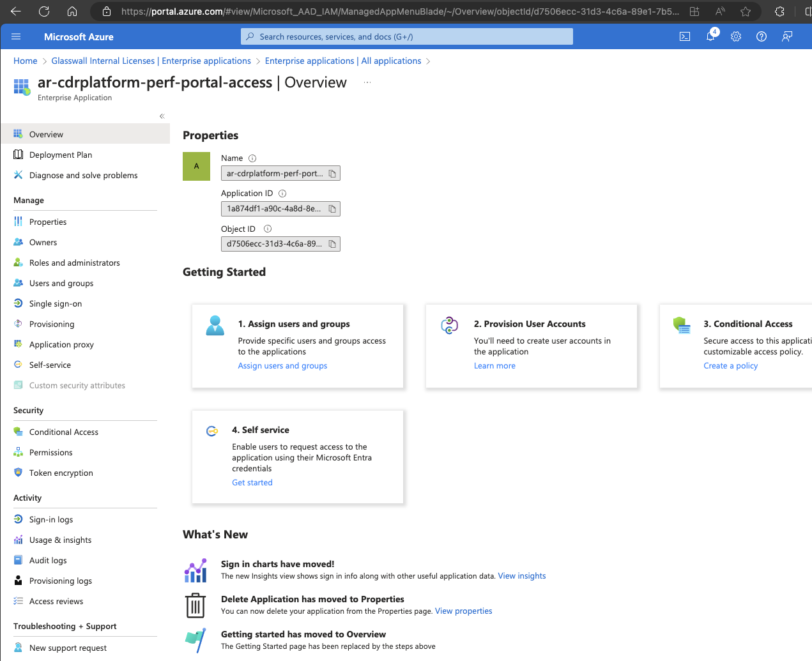Click Get started under Self service
Screen dimensions: 812x661
[252, 483]
